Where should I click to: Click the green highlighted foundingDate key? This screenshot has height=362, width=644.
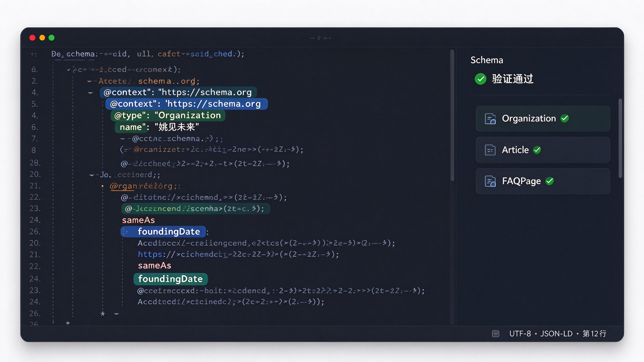[171, 279]
